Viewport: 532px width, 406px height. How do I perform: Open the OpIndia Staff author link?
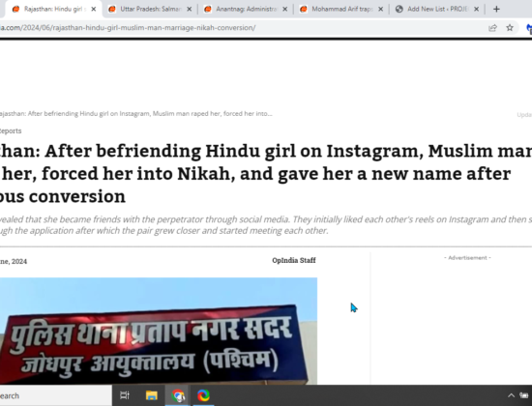tap(294, 260)
